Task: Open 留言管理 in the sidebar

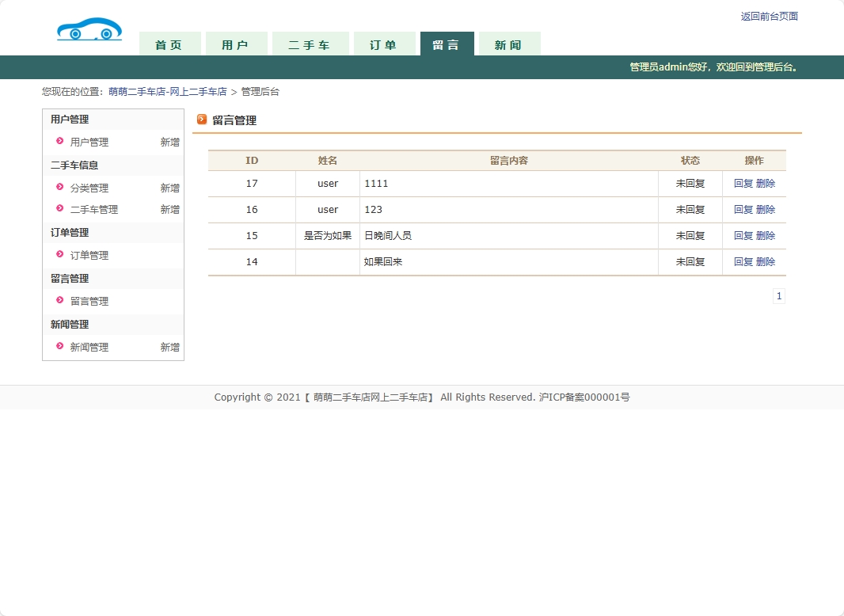Action: click(x=89, y=302)
